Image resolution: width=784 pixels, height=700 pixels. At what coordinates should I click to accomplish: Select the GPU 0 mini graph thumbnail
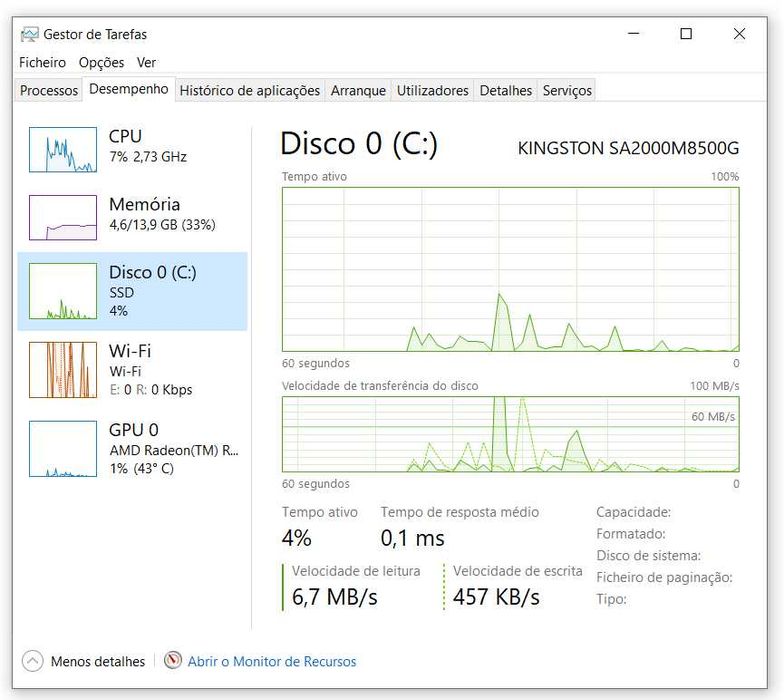pos(63,448)
